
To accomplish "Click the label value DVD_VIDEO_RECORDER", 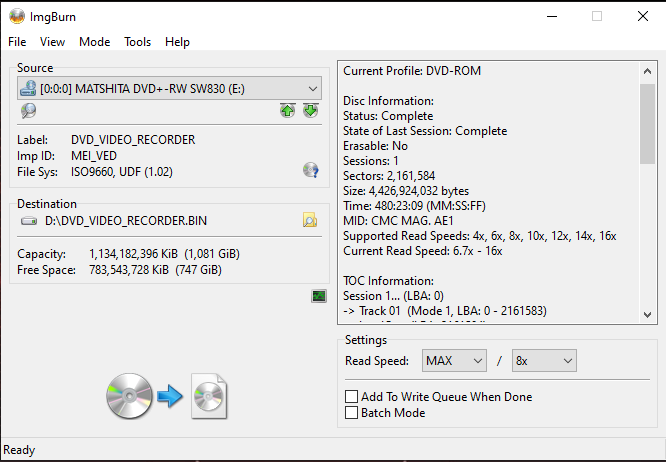I will tap(133, 140).
